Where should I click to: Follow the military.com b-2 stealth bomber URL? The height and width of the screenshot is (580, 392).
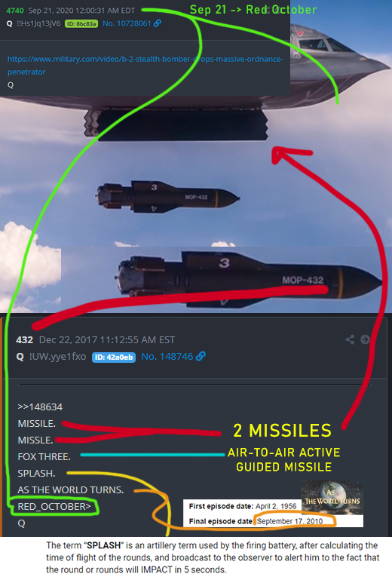tap(145, 65)
